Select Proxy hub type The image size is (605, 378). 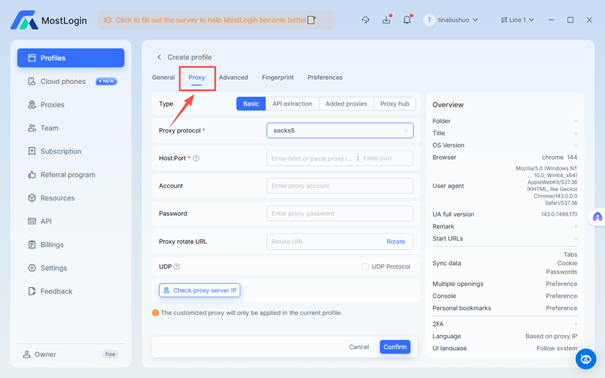tap(395, 104)
